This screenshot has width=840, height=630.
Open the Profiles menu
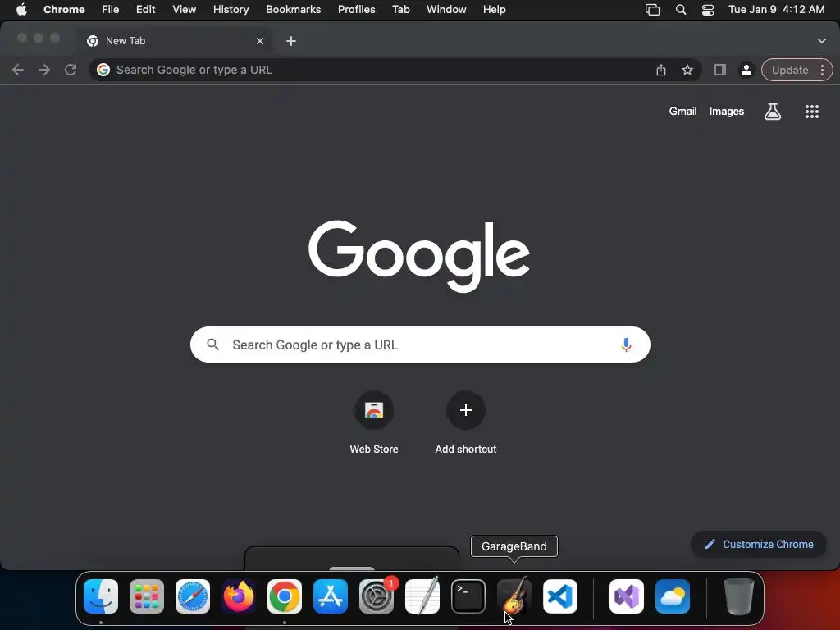click(356, 10)
